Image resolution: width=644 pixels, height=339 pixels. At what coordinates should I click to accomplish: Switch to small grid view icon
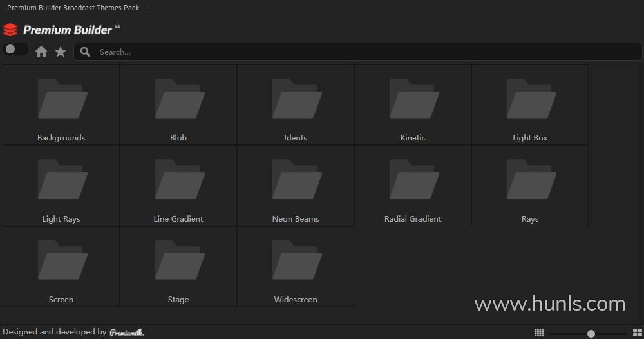pos(539,333)
